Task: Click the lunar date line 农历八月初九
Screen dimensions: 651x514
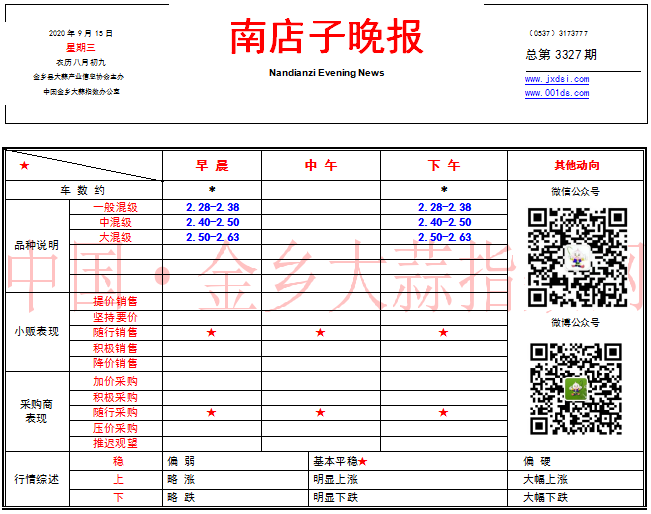Action: click(x=81, y=62)
